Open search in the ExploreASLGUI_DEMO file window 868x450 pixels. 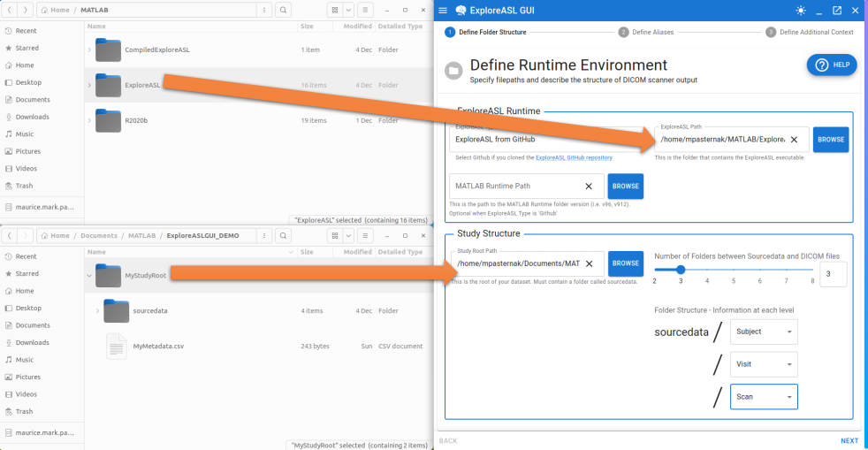[283, 236]
